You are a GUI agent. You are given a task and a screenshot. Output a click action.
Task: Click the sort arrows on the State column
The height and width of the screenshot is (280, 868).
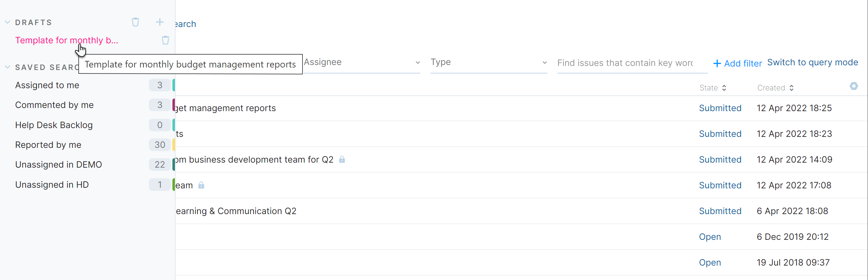(724, 87)
